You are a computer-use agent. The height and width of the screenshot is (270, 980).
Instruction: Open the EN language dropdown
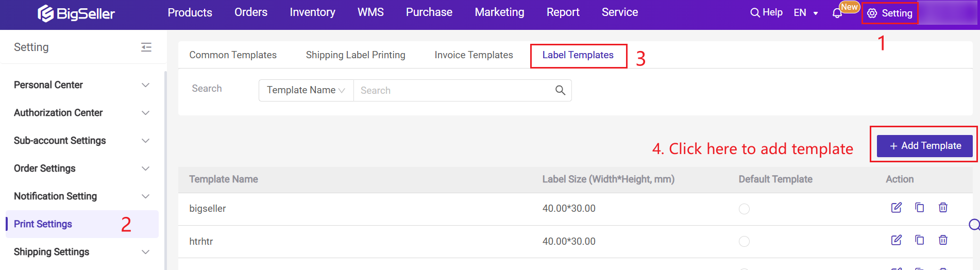(805, 13)
